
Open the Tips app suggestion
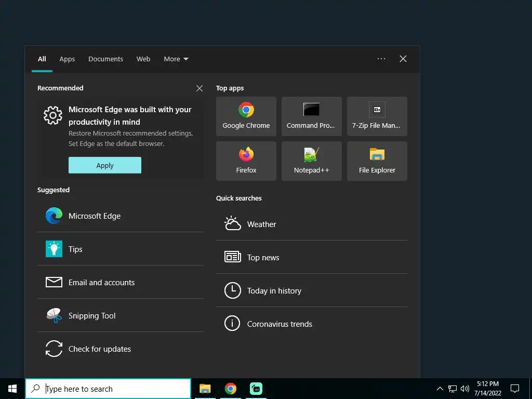[x=121, y=249]
